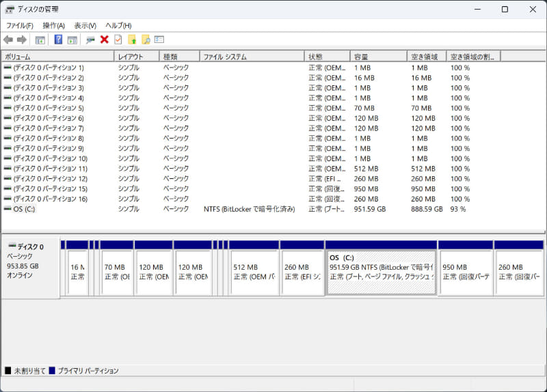Click the list settings view icon
Image resolution: width=547 pixels, height=392 pixels.
[x=159, y=40]
